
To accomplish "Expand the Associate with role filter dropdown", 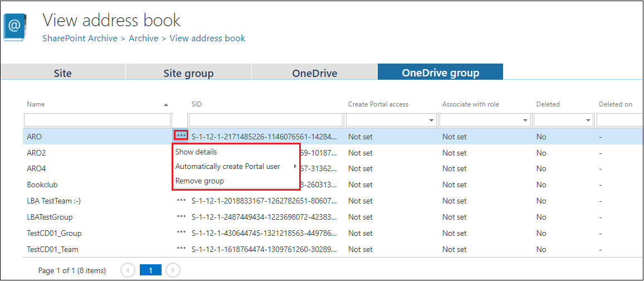I will pos(525,120).
